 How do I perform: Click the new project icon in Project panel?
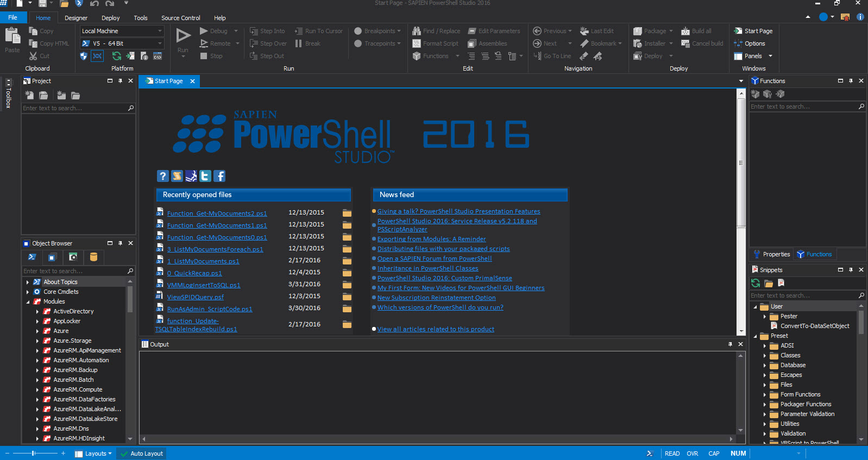point(29,95)
